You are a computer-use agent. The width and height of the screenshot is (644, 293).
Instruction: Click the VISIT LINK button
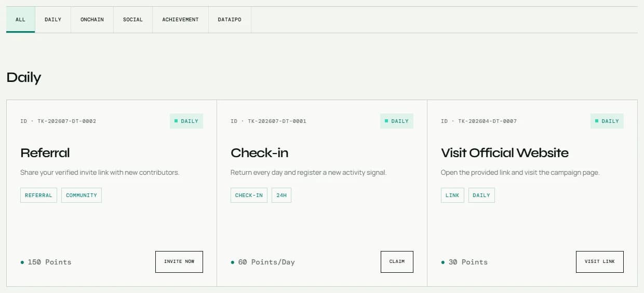[600, 262]
